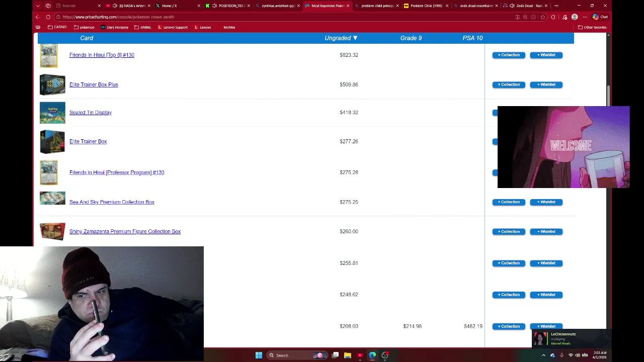Switch to the Problem Child (1990) tab
The image size is (644, 362).
coord(427,6)
